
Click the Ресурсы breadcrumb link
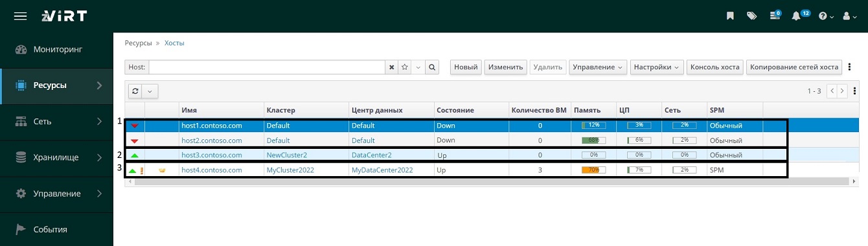[138, 43]
